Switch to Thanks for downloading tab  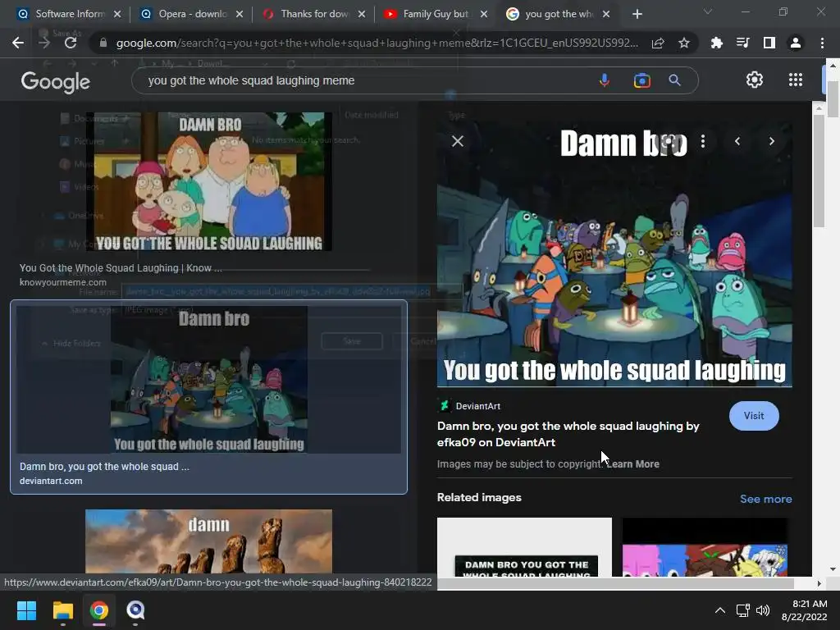click(315, 14)
